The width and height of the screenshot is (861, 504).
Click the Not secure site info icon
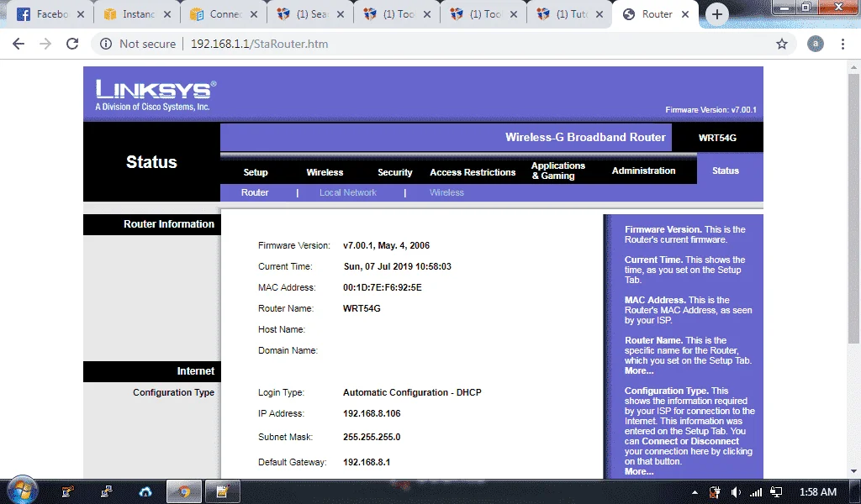point(106,44)
